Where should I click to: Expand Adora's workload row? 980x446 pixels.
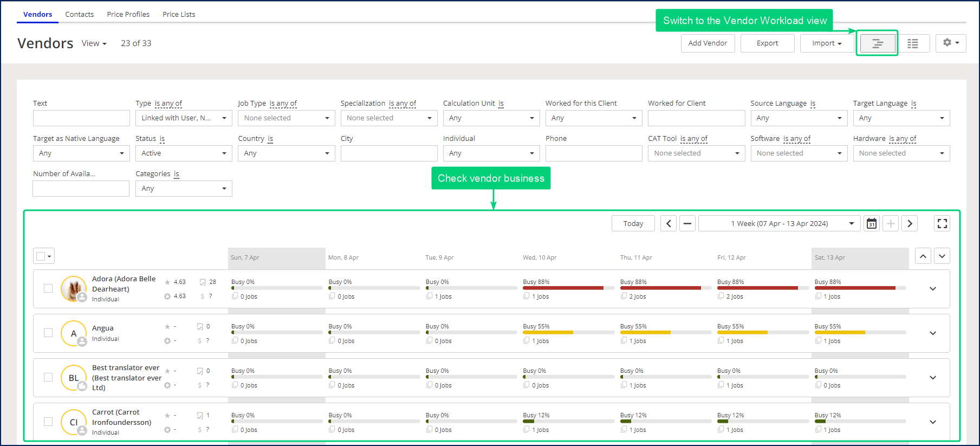pos(933,289)
